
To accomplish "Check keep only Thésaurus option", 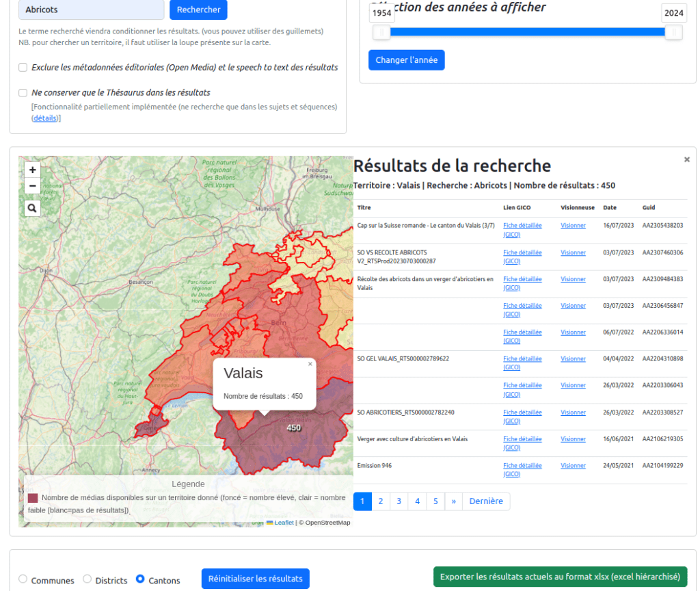I will point(23,92).
